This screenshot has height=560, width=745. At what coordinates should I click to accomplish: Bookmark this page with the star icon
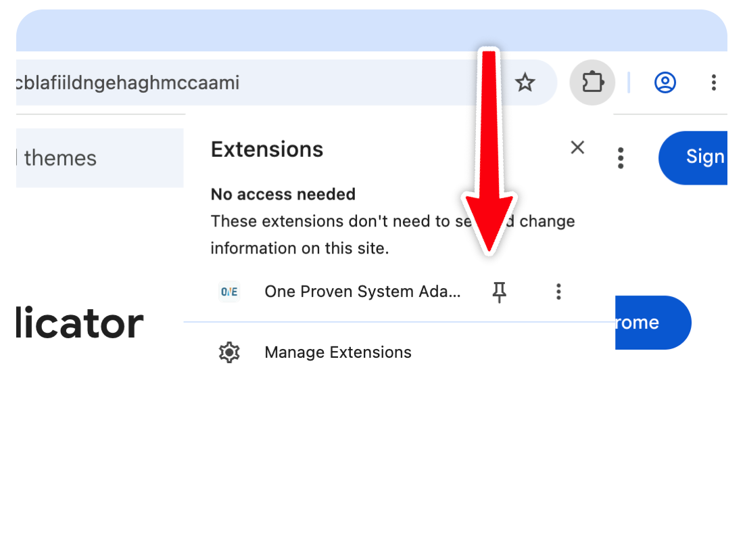[525, 83]
